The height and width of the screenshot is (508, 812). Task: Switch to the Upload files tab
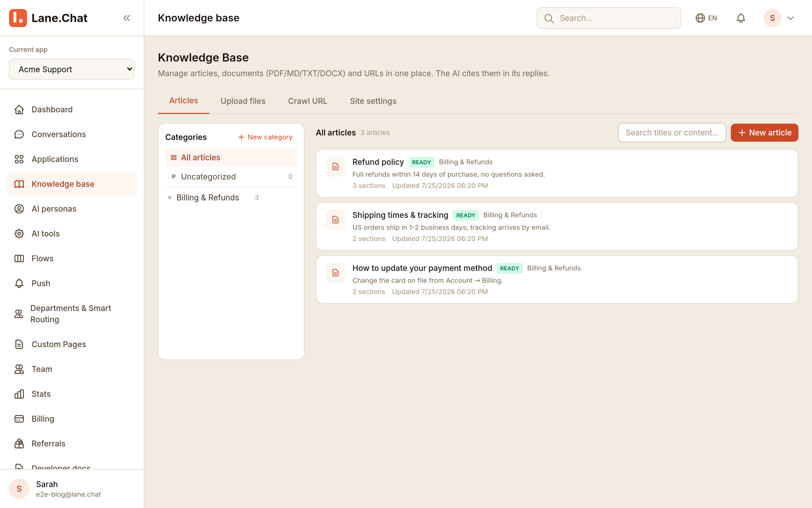click(243, 101)
